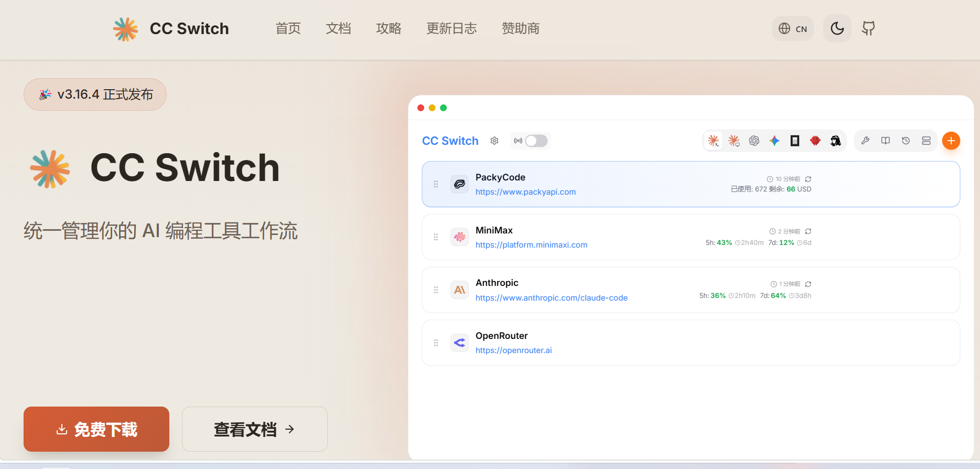This screenshot has height=469, width=980.
Task: Click the 已使用: 672 剩余: 66 USD balance text
Action: point(771,189)
